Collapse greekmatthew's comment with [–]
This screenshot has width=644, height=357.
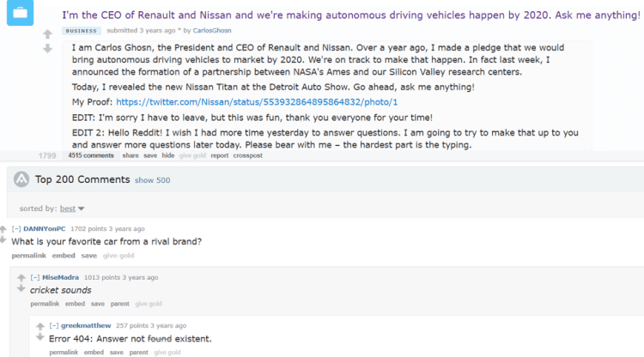[x=54, y=325]
